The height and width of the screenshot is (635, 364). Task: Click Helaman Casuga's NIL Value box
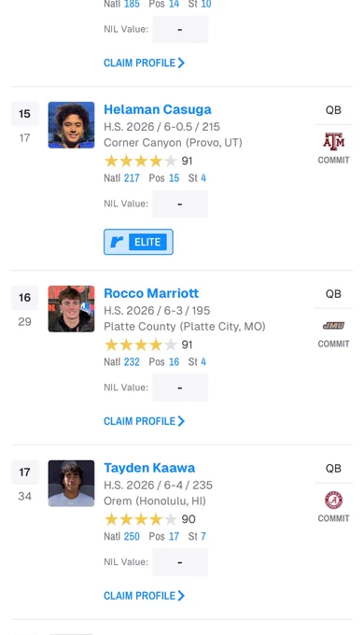[180, 205]
